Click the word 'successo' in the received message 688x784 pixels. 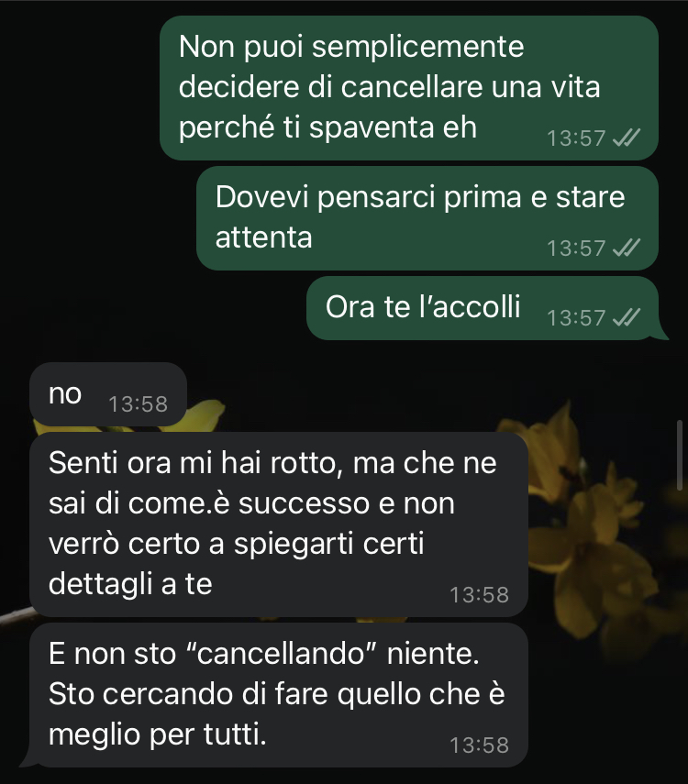coord(304,503)
